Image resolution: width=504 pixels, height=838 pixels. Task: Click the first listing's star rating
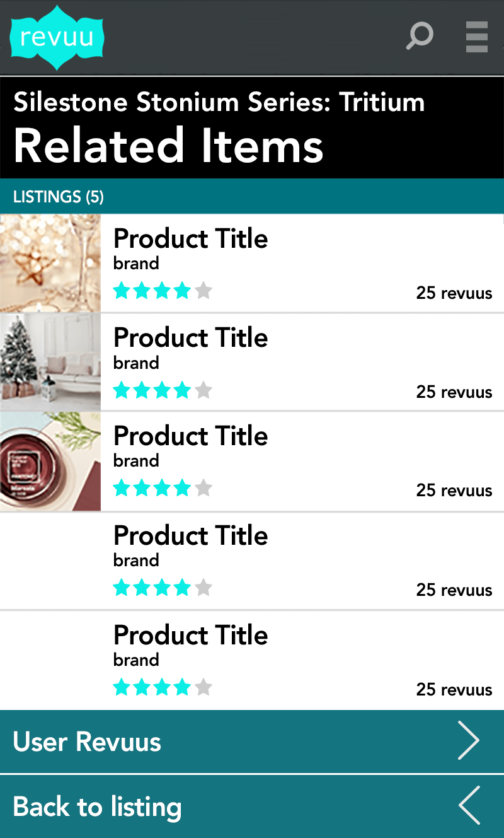[163, 291]
